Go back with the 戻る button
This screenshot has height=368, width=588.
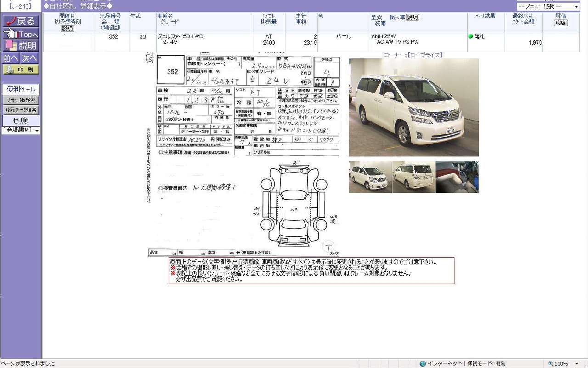(x=20, y=21)
